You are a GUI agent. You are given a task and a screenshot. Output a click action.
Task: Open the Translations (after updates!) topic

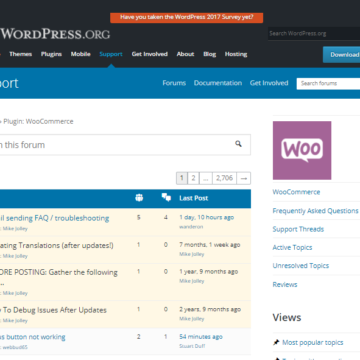tap(57, 246)
